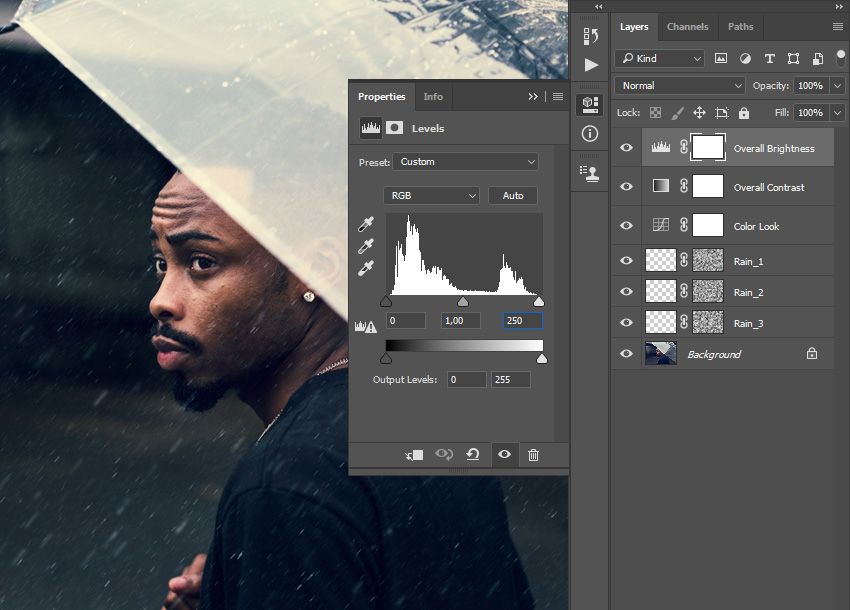Toggle adjustment layer visibility in Properties

tap(504, 454)
